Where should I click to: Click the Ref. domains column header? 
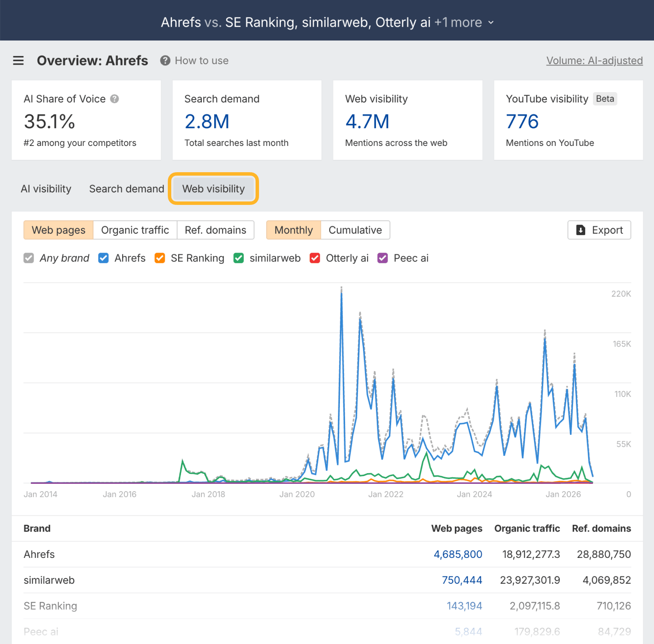[602, 528]
